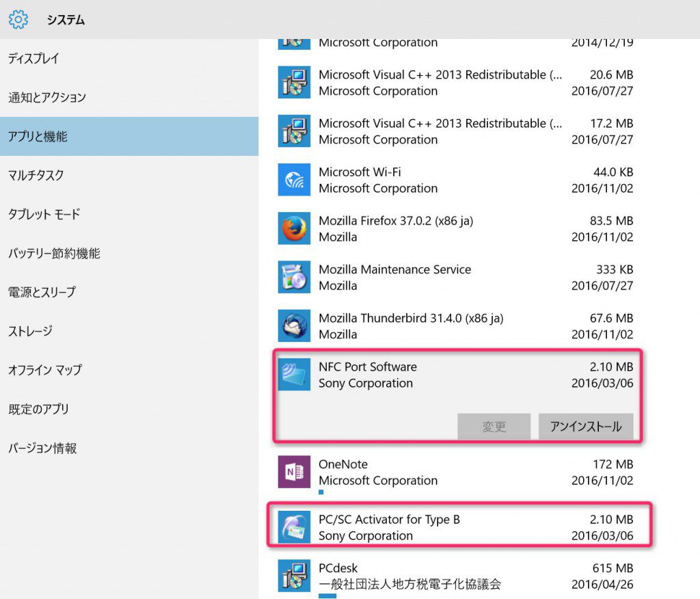Open バッテリー節約機能 in the sidebar
Screen dimensions: 700x599
coord(129,253)
